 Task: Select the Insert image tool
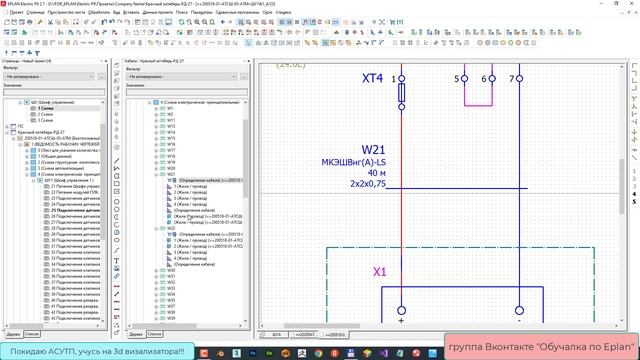[117, 268]
